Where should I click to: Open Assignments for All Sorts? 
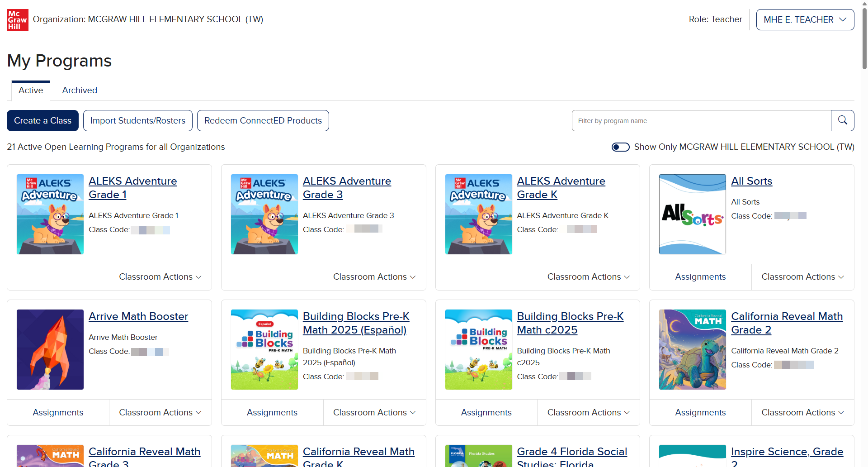[700, 277]
